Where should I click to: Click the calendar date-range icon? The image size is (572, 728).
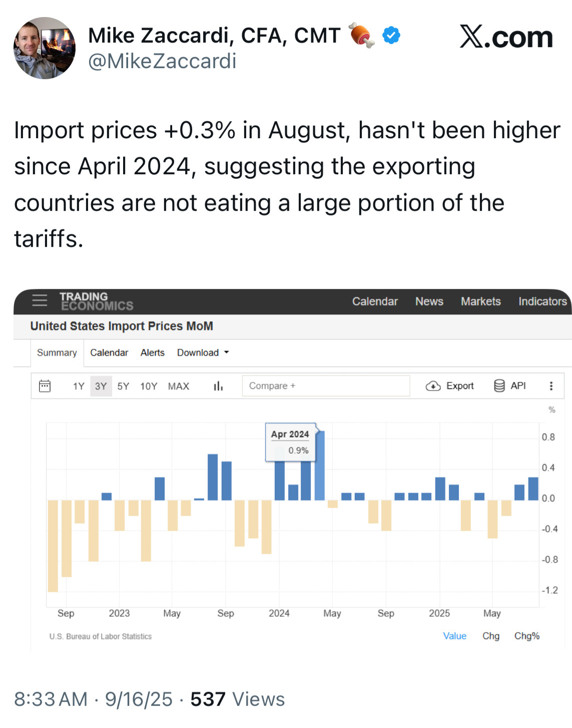point(45,386)
